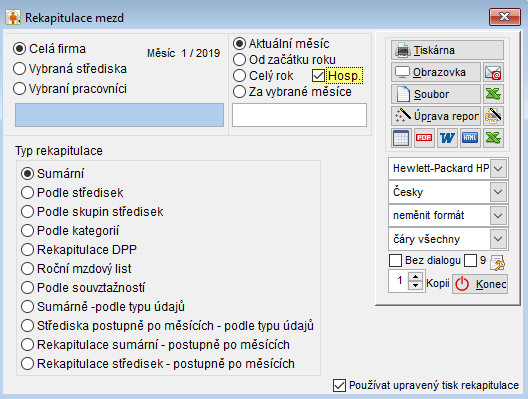Uncheck Používat upravený tisk rekapitulace
Screen dimensions: 528x399
[339, 386]
